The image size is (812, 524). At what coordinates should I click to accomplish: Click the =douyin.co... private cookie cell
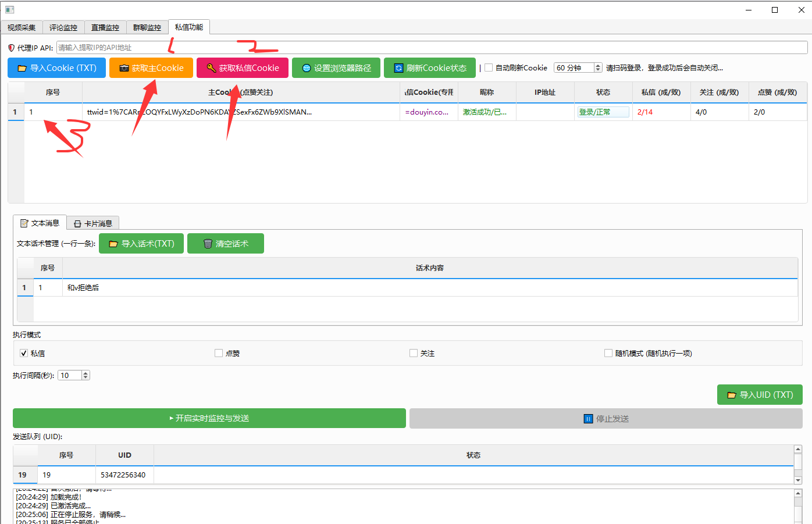[429, 112]
